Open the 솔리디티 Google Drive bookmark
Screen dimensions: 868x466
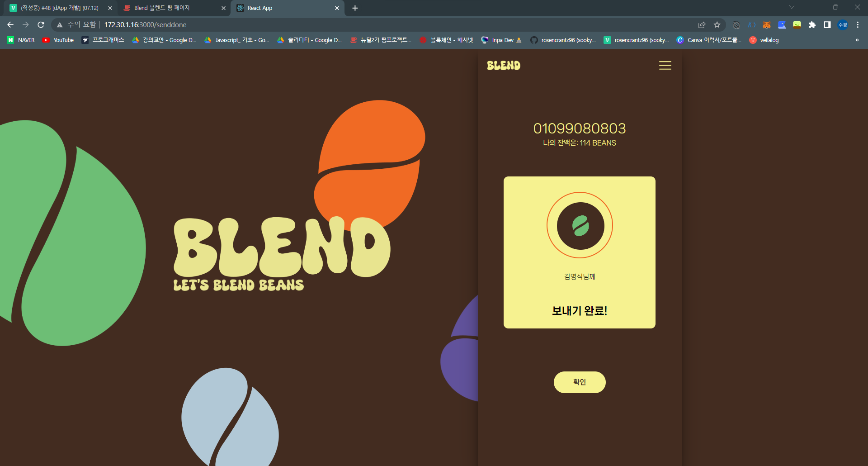click(310, 40)
